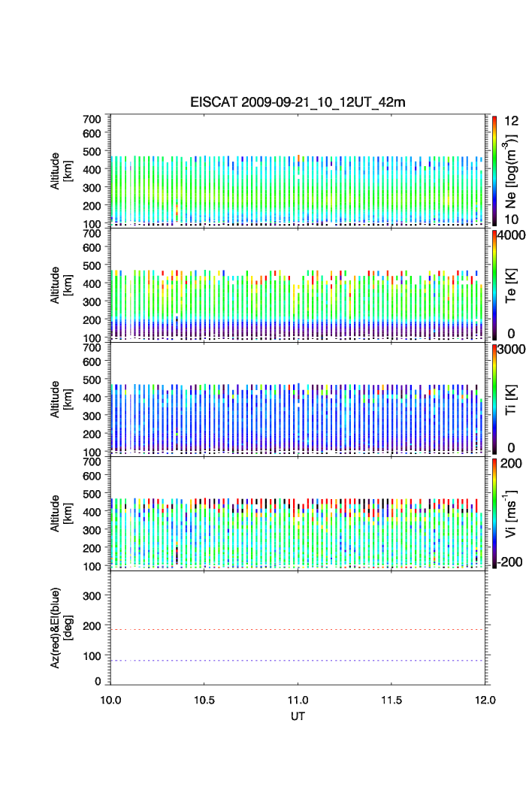Click the Vi ion velocity color bar
The image size is (532, 799).
(x=494, y=513)
